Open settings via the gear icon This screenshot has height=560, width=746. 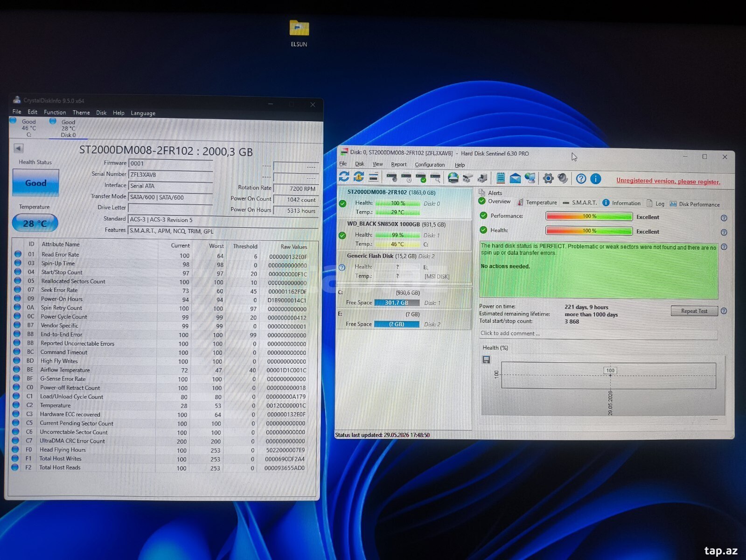[548, 178]
